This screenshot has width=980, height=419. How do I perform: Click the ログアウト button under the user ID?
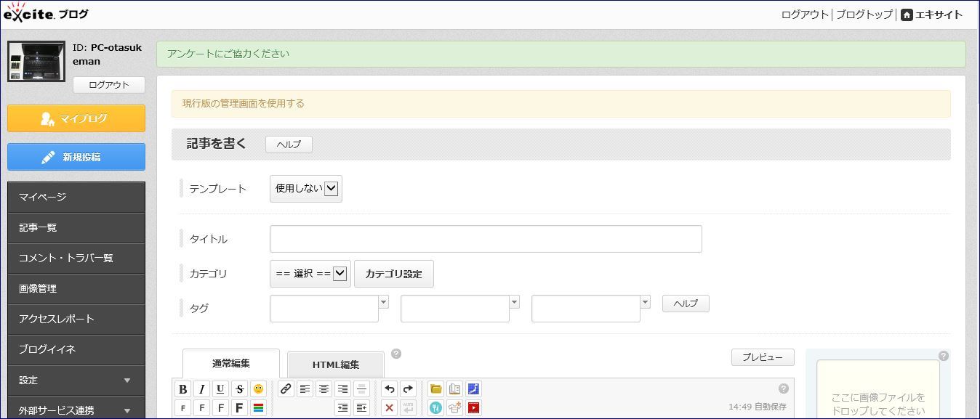click(109, 85)
